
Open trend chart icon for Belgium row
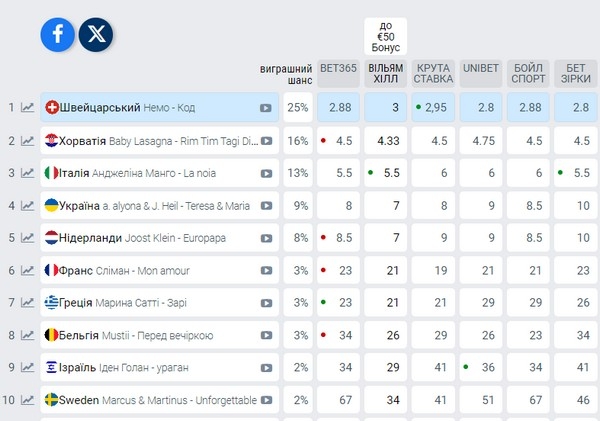click(x=27, y=335)
